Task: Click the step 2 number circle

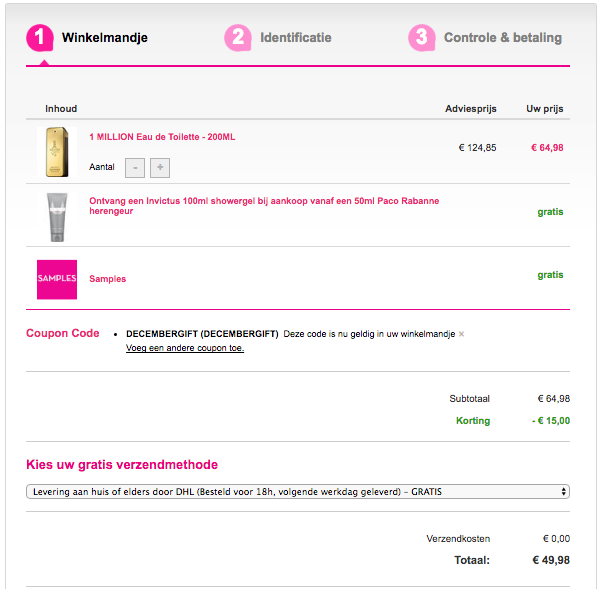Action: click(237, 38)
